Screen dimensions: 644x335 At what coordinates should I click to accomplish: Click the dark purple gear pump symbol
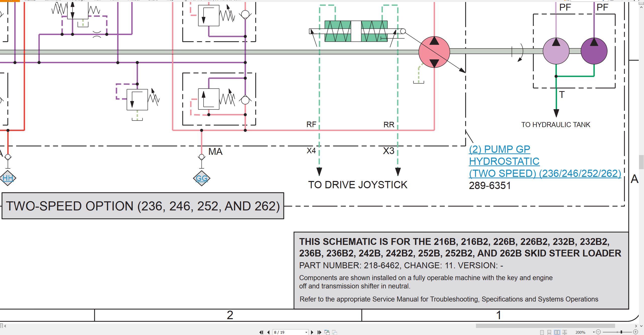click(x=594, y=51)
